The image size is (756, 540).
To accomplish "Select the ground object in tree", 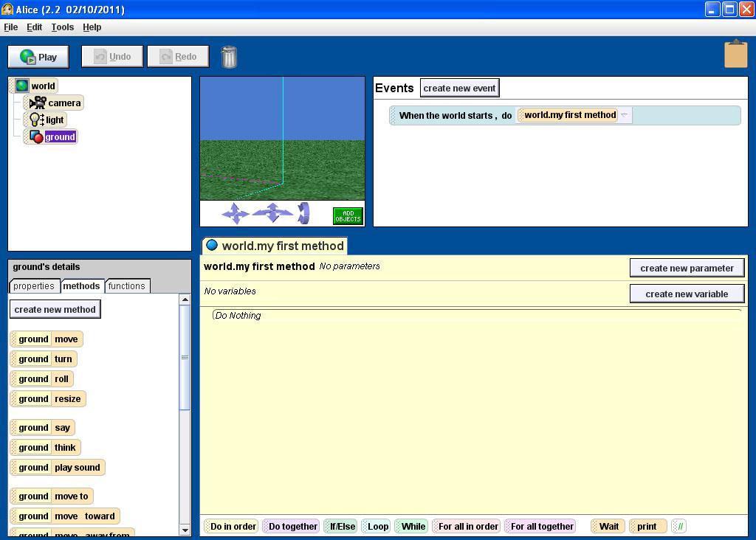I will [x=51, y=136].
